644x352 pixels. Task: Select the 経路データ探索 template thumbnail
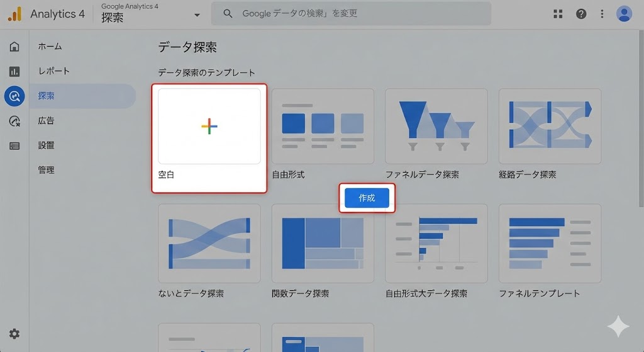(x=550, y=126)
